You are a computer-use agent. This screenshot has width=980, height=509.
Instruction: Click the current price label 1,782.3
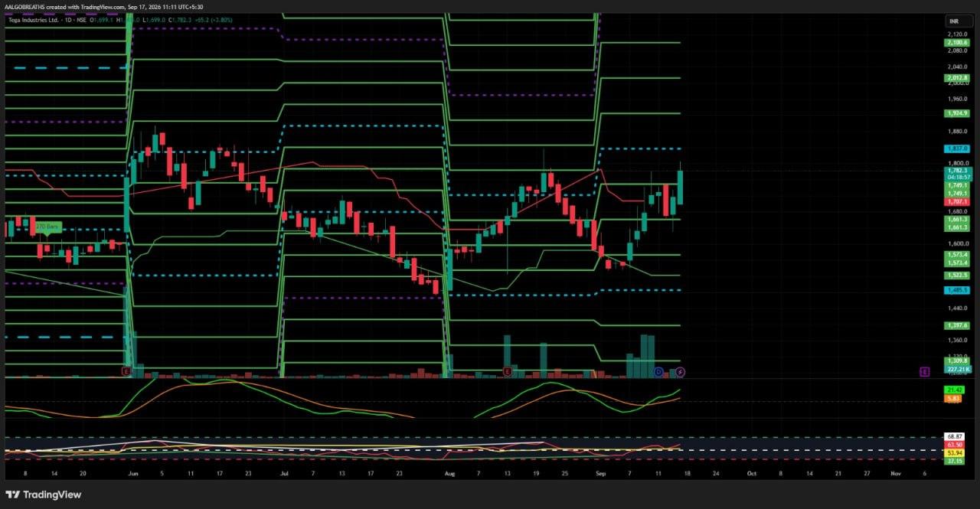click(958, 170)
